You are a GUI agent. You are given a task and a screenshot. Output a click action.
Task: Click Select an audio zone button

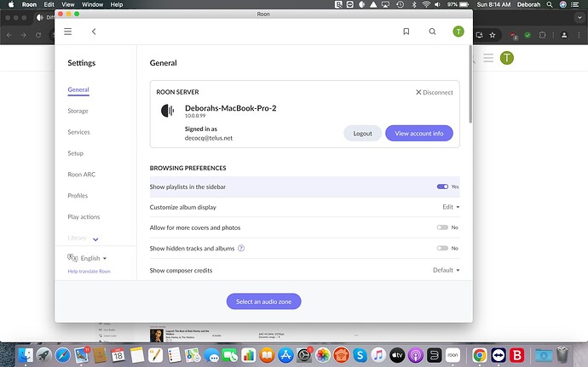click(263, 301)
